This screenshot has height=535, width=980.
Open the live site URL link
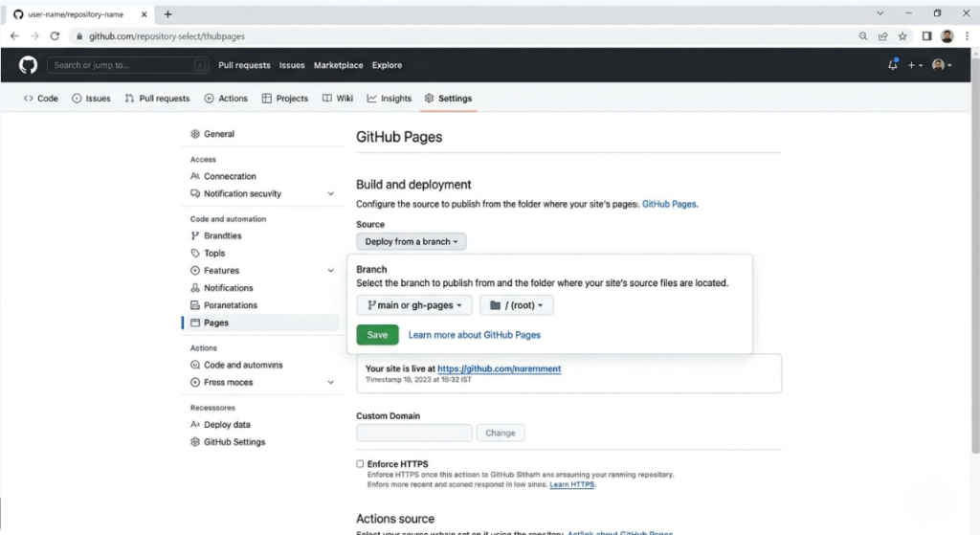499,368
